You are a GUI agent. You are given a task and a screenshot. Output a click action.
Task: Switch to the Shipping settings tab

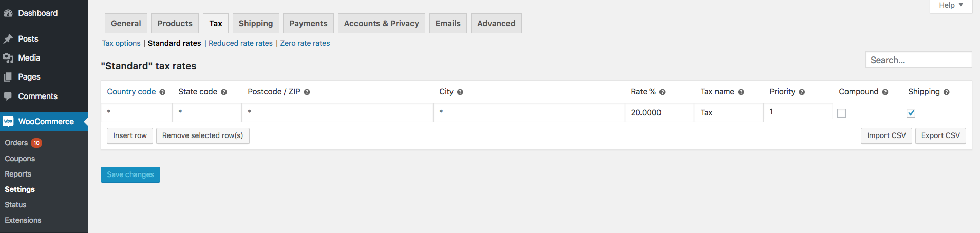(256, 24)
